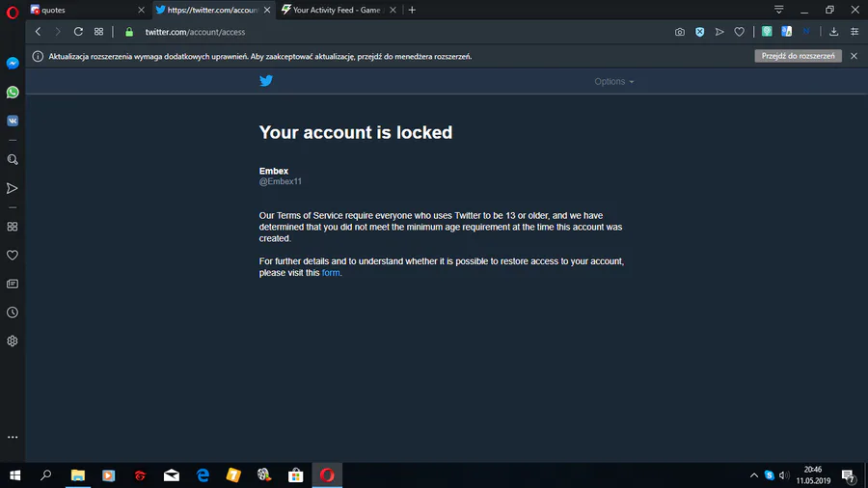
Task: Go back to the previous page
Action: click(39, 32)
